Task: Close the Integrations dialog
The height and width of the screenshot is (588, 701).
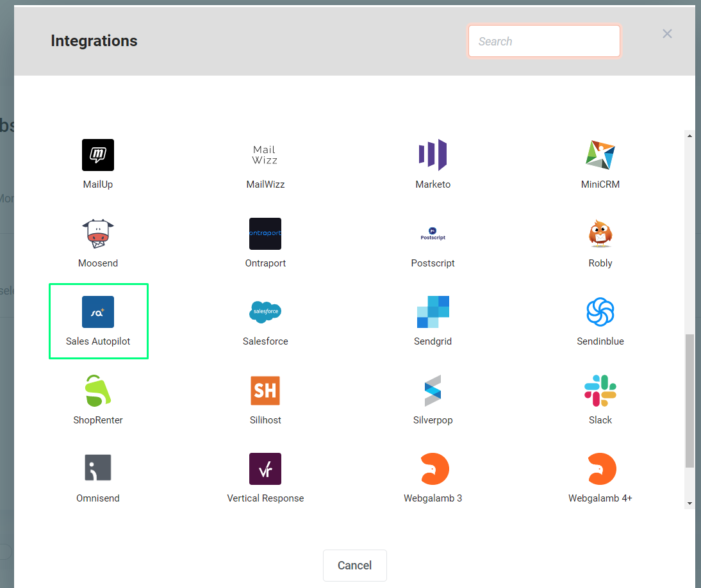Action: tap(667, 34)
